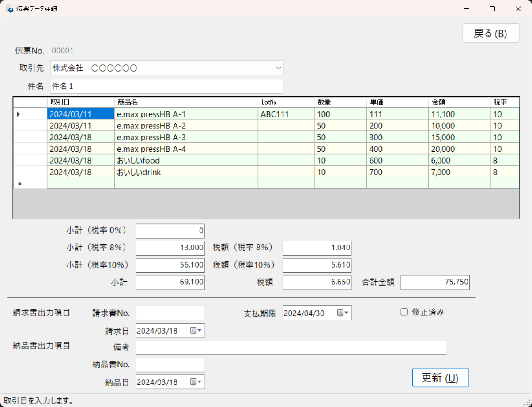The width and height of the screenshot is (532, 407).
Task: Click the amount cell 20,000
Action: tap(459, 149)
